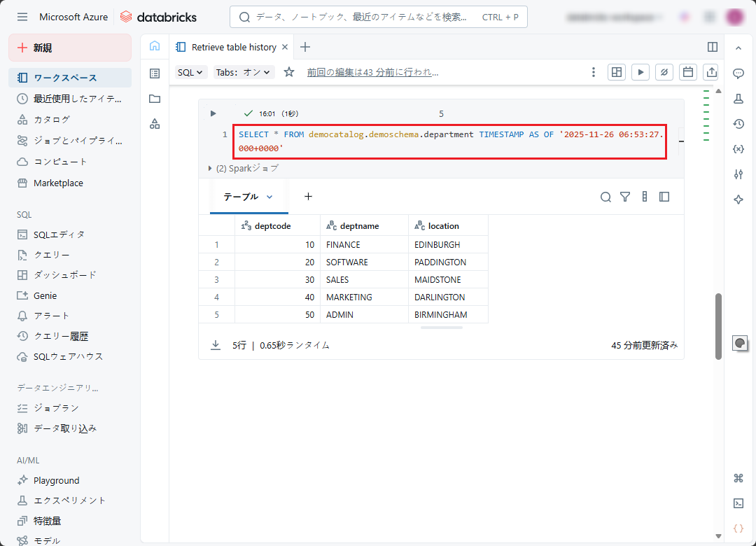Click the 新規 button

coord(70,48)
